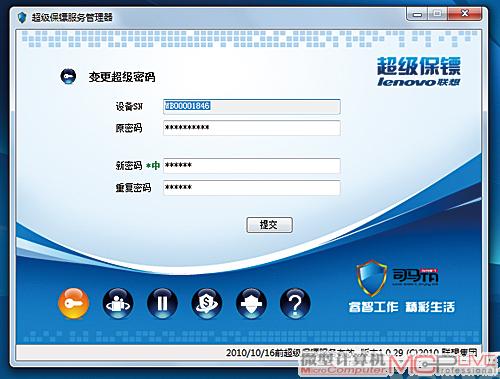Select the 新密码 input field
The width and height of the screenshot is (500, 379).
[x=252, y=166]
